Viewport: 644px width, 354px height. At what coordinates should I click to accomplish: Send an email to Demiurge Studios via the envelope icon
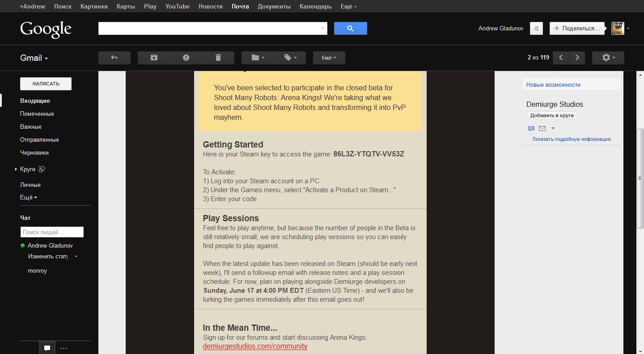[542, 129]
